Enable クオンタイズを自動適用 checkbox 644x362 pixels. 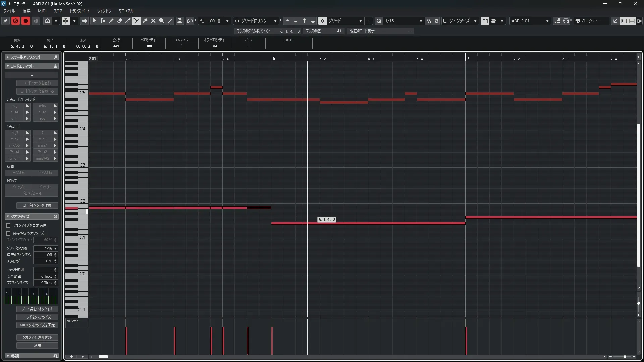[x=8, y=225]
